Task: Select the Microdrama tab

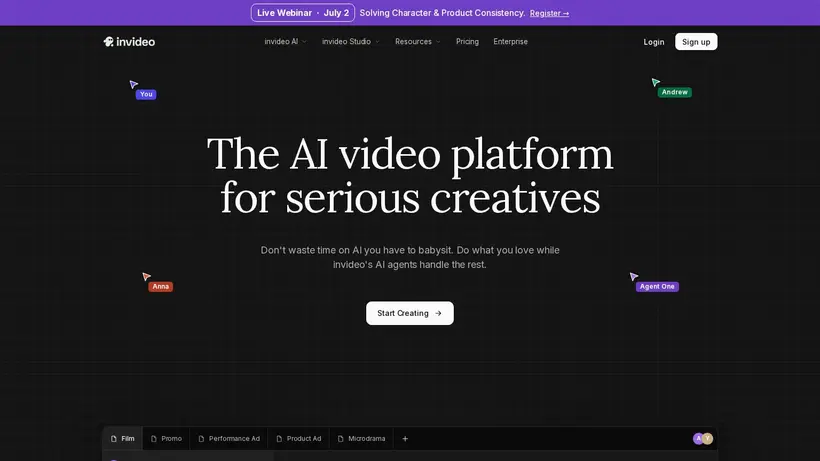Action: [x=361, y=439]
